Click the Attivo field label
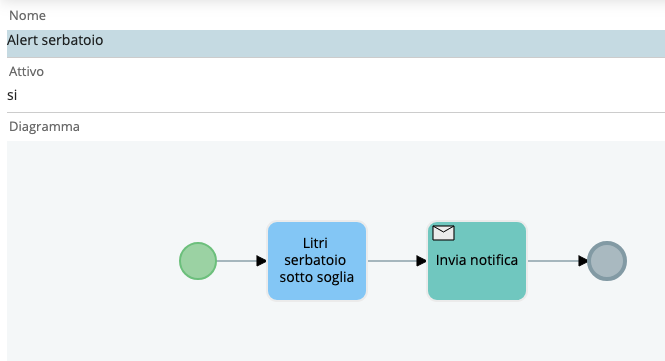 click(x=26, y=72)
